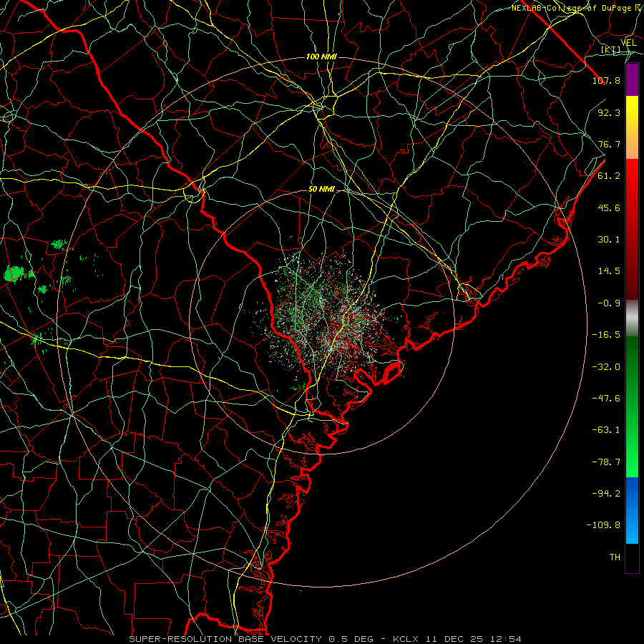This screenshot has height=644, width=644.
Task: Click the -0.9 scale value
Action: pyautogui.click(x=609, y=303)
